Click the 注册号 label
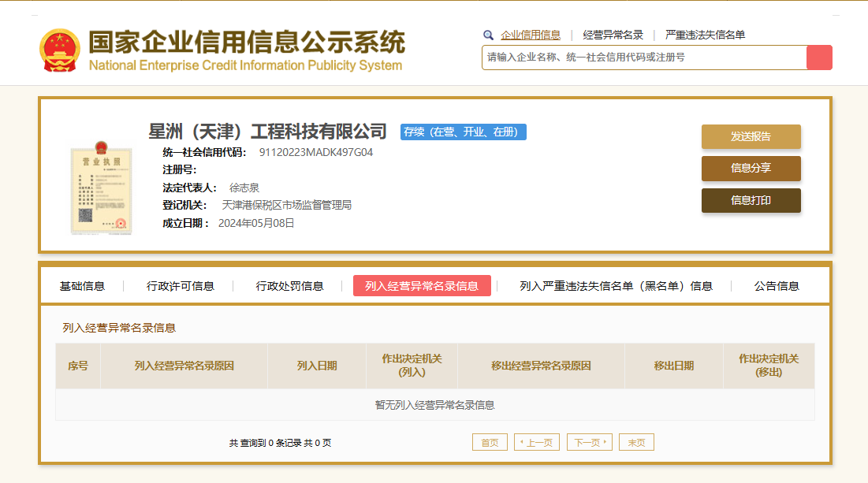The height and width of the screenshot is (483, 868). click(x=180, y=170)
